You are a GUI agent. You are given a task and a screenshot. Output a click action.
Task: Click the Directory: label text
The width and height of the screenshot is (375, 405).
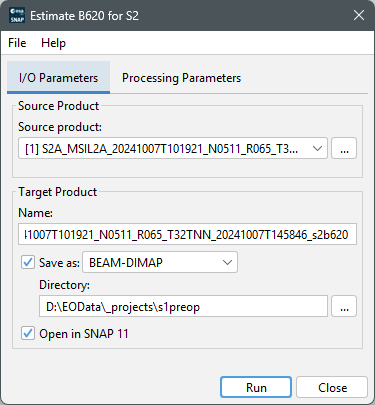pyautogui.click(x=64, y=285)
